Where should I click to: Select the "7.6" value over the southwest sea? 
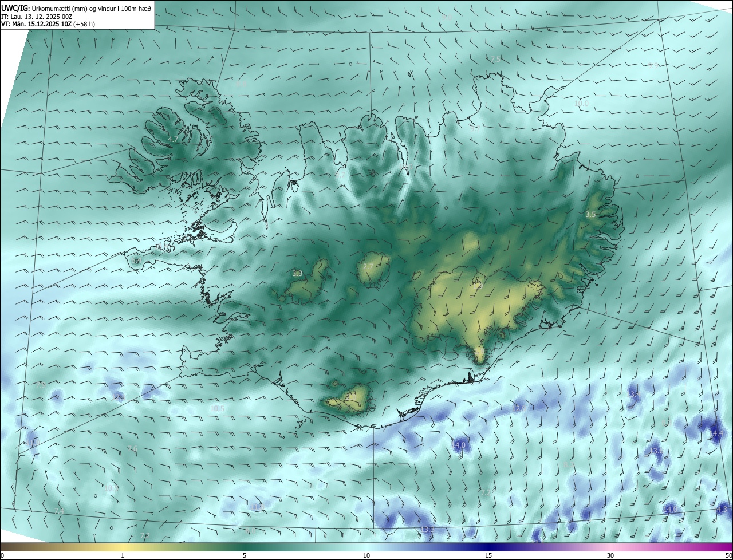click(x=132, y=448)
